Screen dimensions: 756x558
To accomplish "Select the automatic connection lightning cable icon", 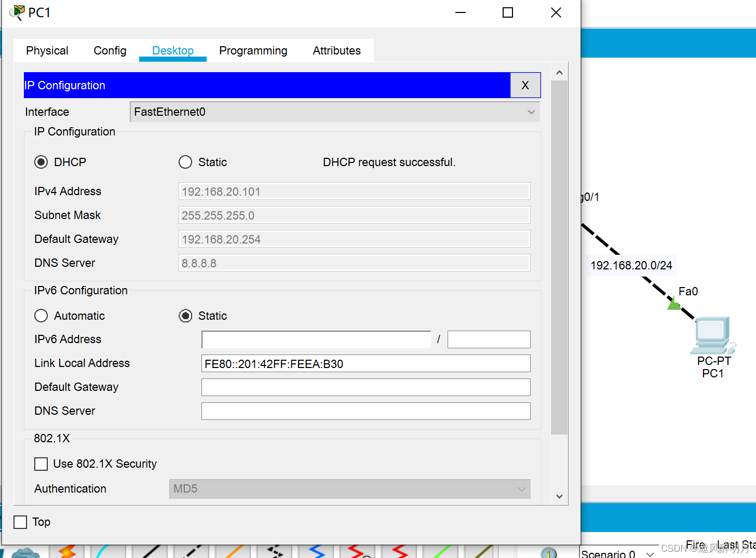I will click(x=67, y=551).
